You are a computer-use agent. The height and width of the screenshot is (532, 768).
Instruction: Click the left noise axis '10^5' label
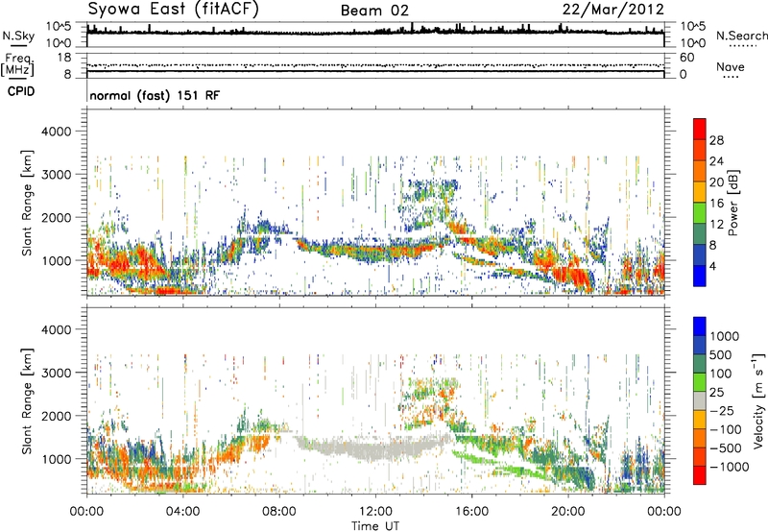coord(59,26)
